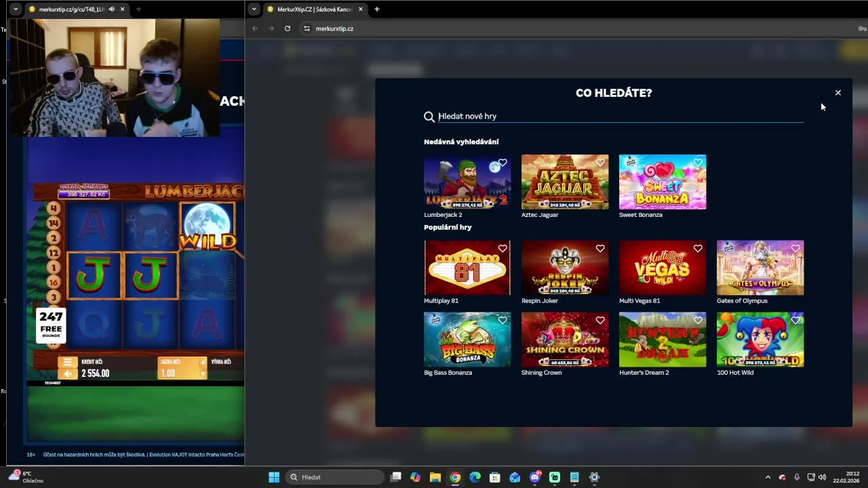Open the Lumberjack 2 game thumbnail
This screenshot has width=868, height=488.
pos(467,182)
